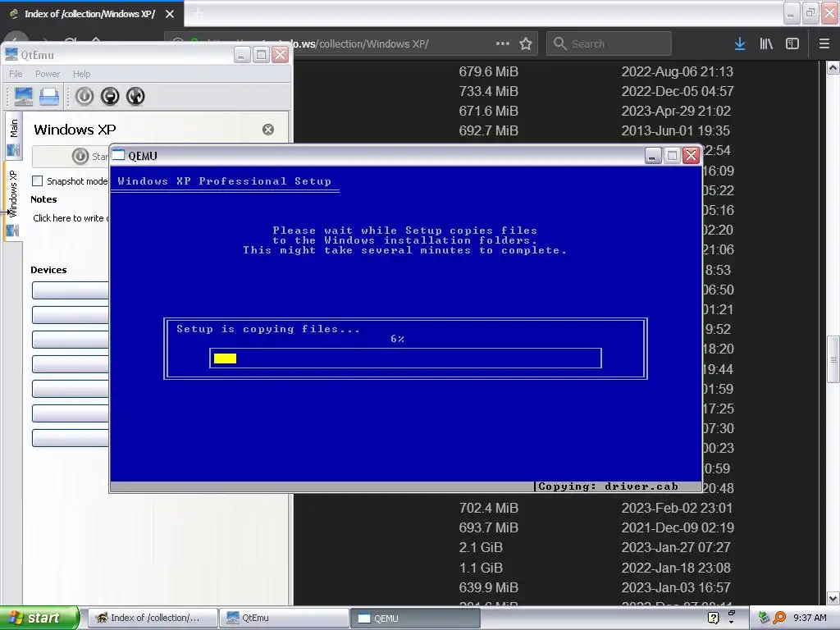Click the QtEmu window title bar icon
The image size is (840, 630).
click(x=11, y=55)
